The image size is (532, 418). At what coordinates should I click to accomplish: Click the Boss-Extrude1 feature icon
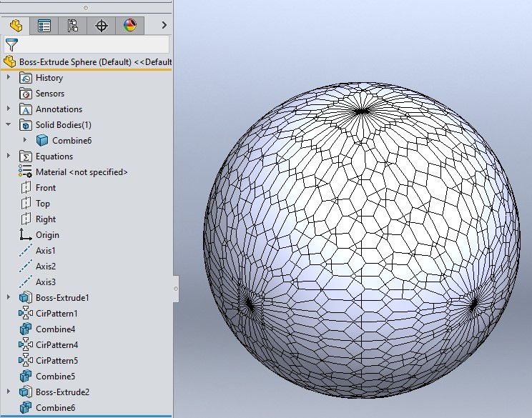coord(26,298)
